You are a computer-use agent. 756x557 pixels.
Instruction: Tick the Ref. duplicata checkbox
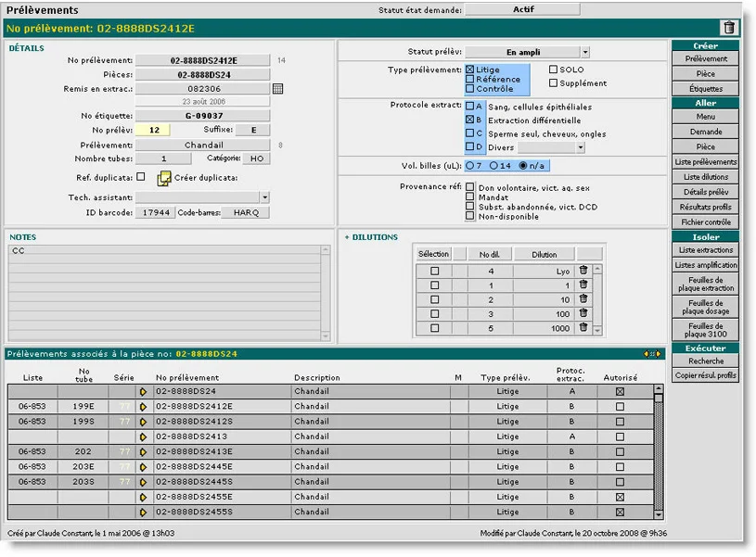pyautogui.click(x=140, y=177)
